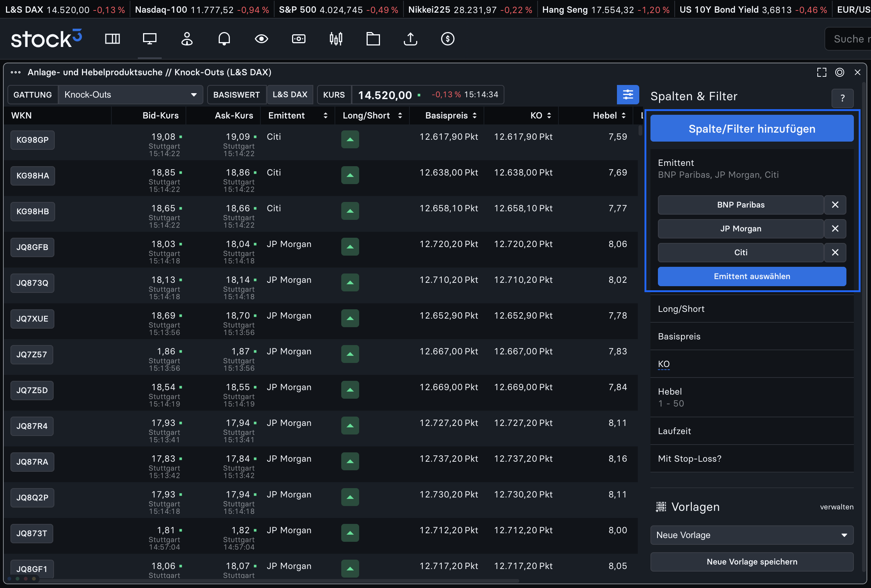Open the folder icon in toolbar
This screenshot has width=871, height=588.
pyautogui.click(x=373, y=39)
